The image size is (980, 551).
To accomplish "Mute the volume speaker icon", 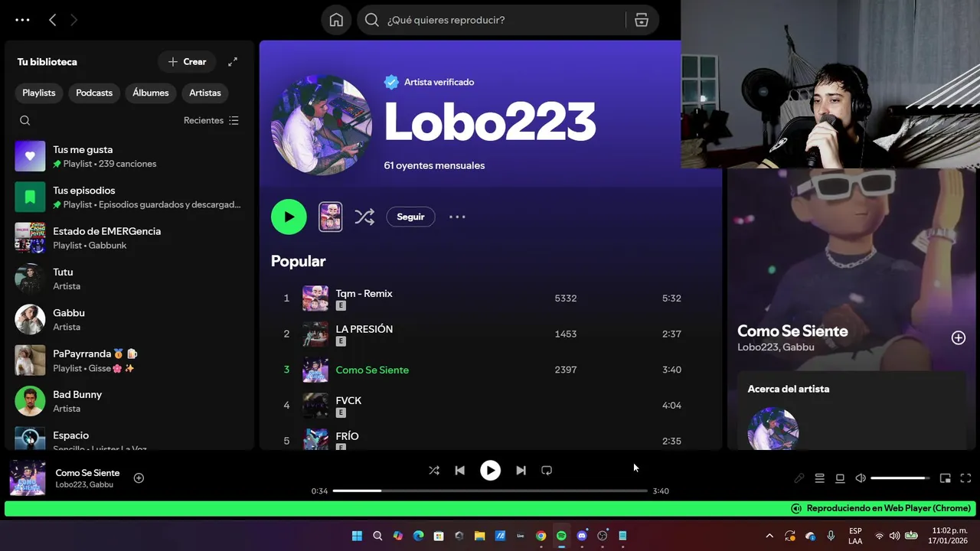I will coord(861,478).
